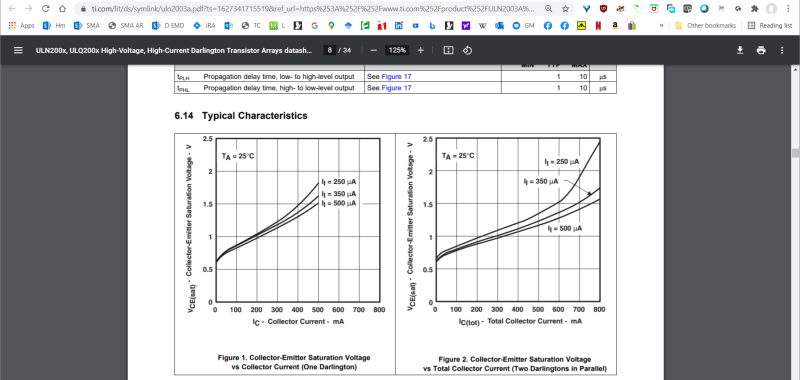This screenshot has width=800, height=380.
Task: Open the Google Maps bookmark
Action: [331, 26]
